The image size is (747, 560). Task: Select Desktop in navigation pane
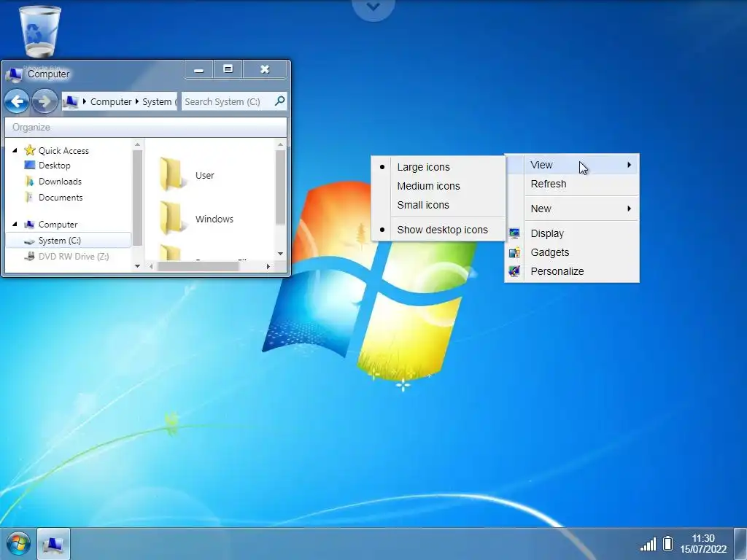(54, 166)
